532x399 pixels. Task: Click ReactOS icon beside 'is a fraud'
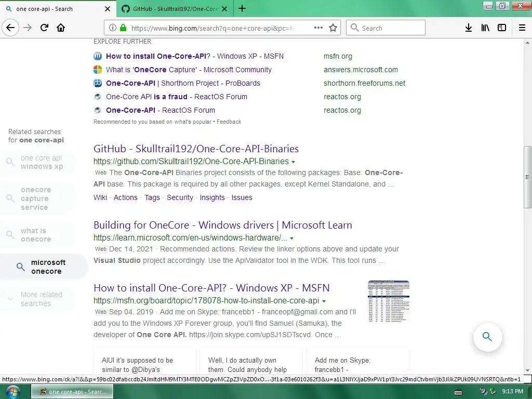(x=98, y=97)
